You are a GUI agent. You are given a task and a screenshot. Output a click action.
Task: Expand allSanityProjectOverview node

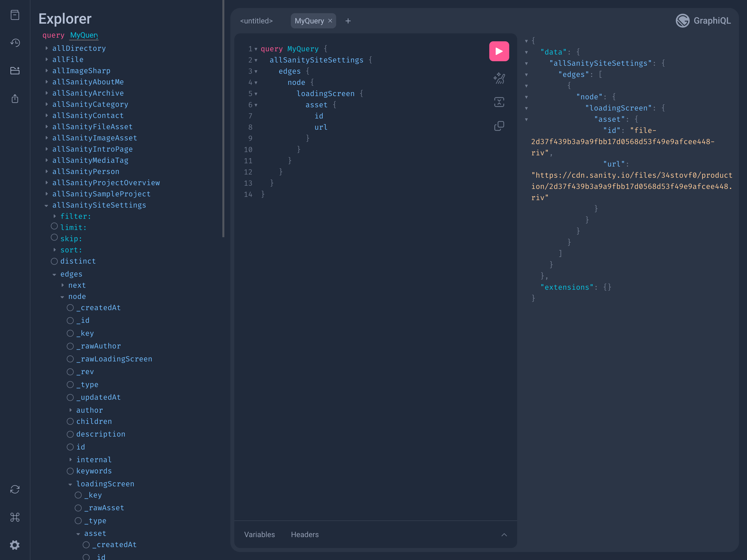(47, 183)
